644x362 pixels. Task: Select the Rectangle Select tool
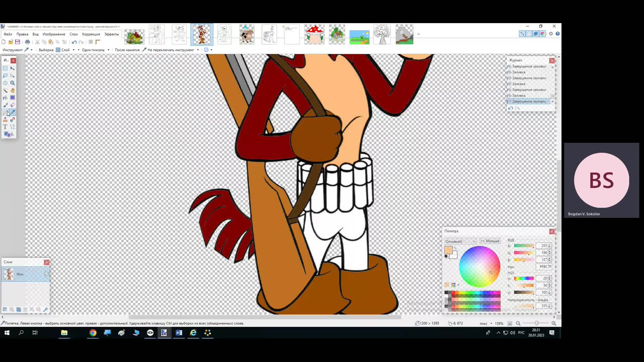point(5,68)
